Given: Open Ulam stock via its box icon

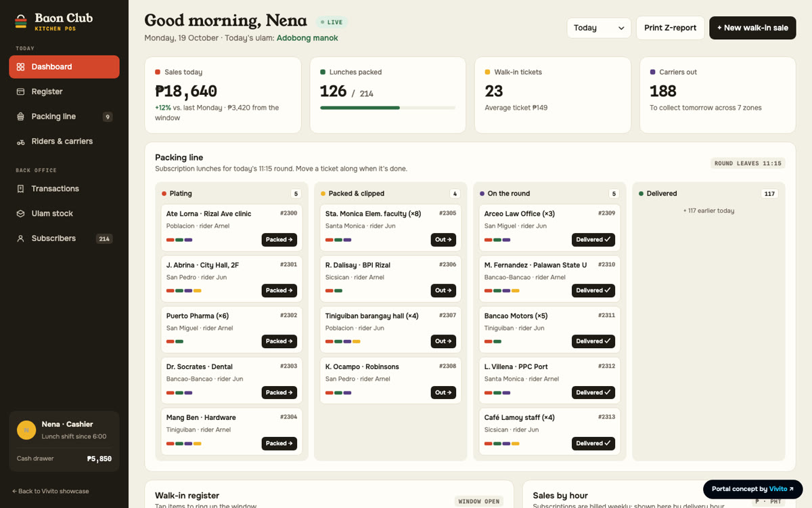Looking at the screenshot, I should [x=20, y=213].
